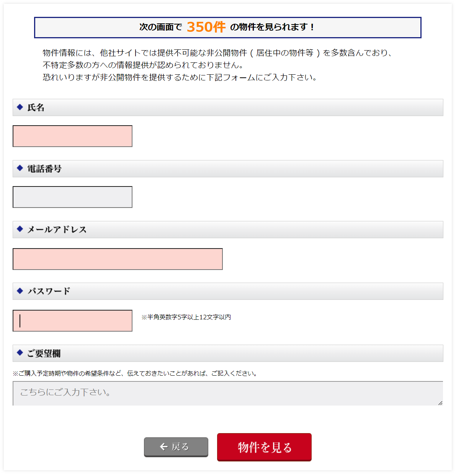Click the 電話番号 phone number field
The width and height of the screenshot is (456, 476).
[72, 196]
